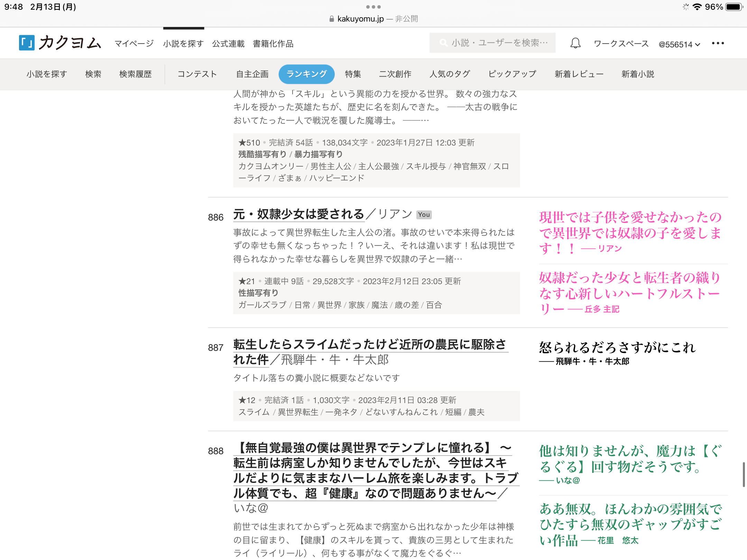Open the pink review by 丘多 主記

pos(629,292)
